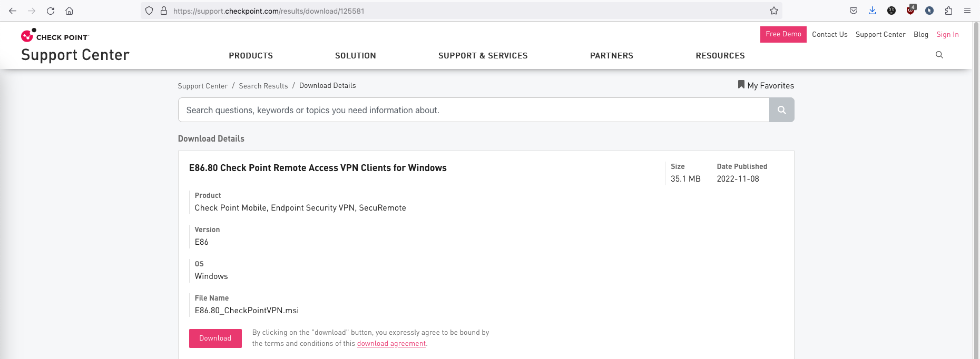The height and width of the screenshot is (359, 980).
Task: Open the RESOURCES navigation menu
Action: click(x=720, y=56)
